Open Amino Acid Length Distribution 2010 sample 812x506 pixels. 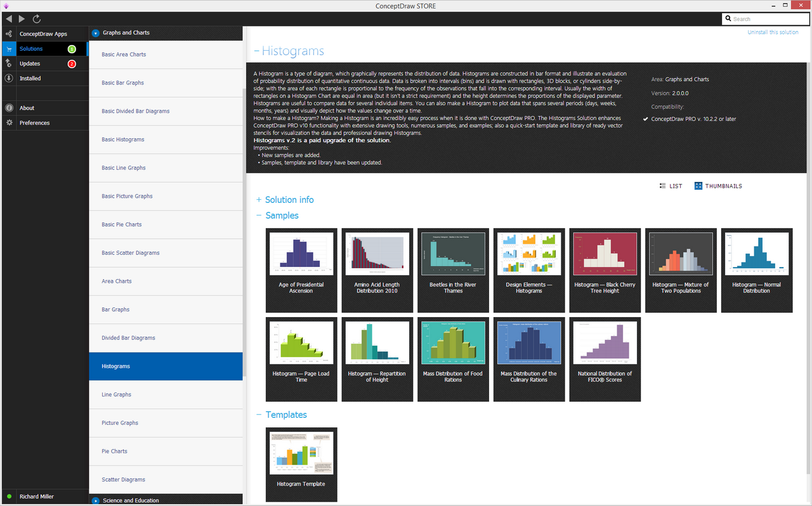[x=377, y=271]
